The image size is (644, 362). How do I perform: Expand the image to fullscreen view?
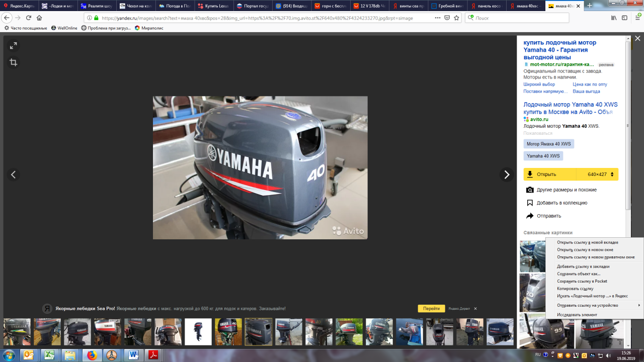pyautogui.click(x=14, y=46)
